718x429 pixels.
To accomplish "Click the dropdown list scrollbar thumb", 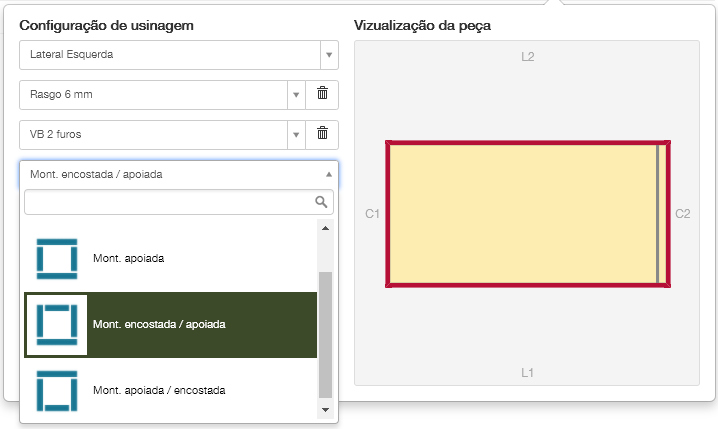I will [x=325, y=335].
